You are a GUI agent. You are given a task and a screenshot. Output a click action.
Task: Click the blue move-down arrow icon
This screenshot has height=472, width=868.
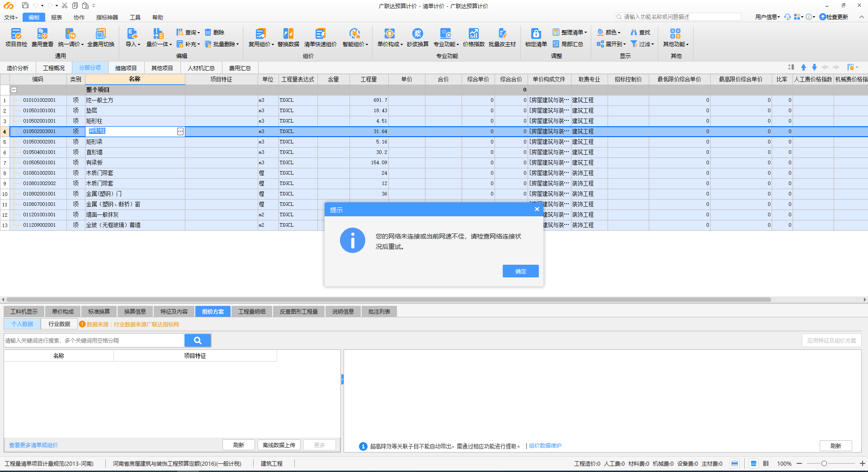click(814, 67)
